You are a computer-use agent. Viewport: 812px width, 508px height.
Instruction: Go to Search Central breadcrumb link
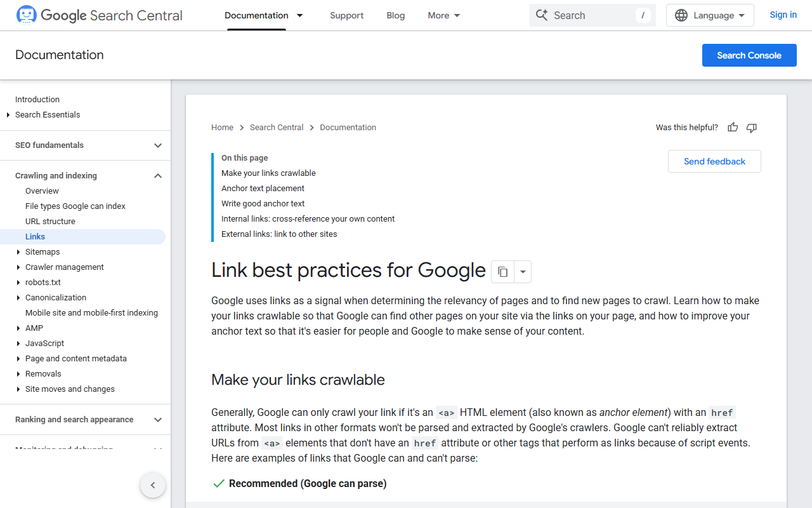[277, 128]
